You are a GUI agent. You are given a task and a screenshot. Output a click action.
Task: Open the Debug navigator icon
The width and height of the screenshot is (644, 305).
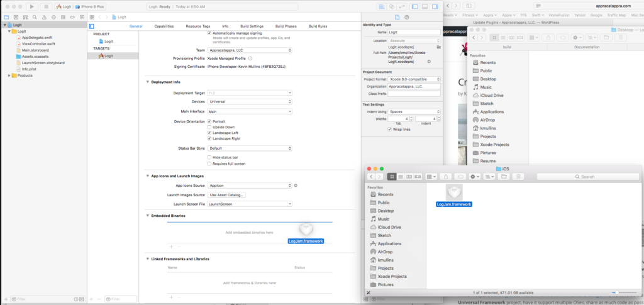point(63,17)
